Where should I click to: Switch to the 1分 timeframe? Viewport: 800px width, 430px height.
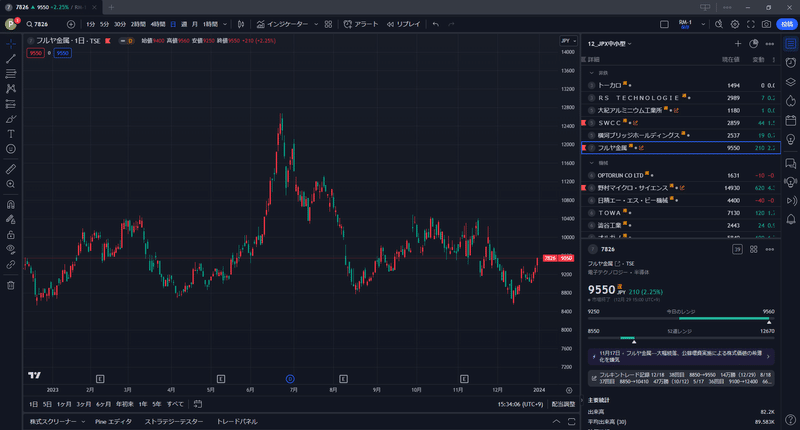[91, 24]
